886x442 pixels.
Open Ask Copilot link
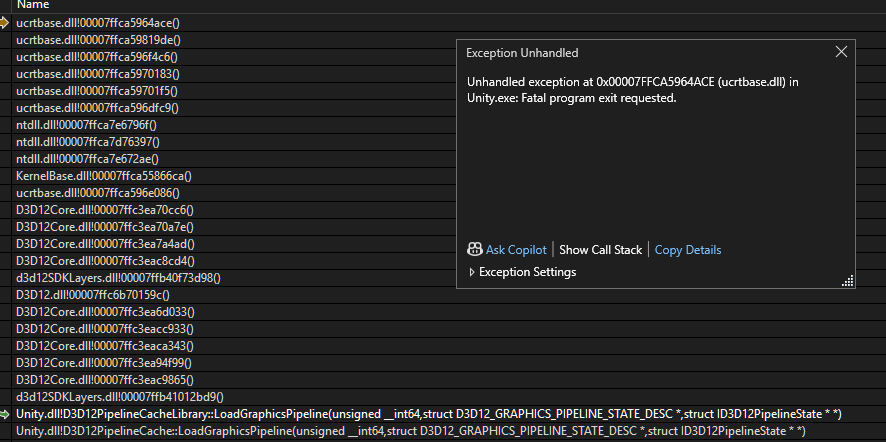pos(516,250)
